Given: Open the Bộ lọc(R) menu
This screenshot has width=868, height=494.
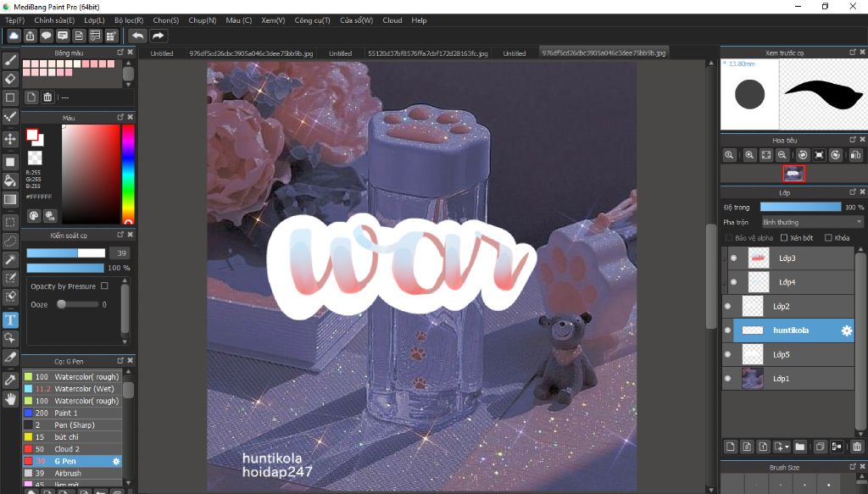Looking at the screenshot, I should [x=129, y=20].
